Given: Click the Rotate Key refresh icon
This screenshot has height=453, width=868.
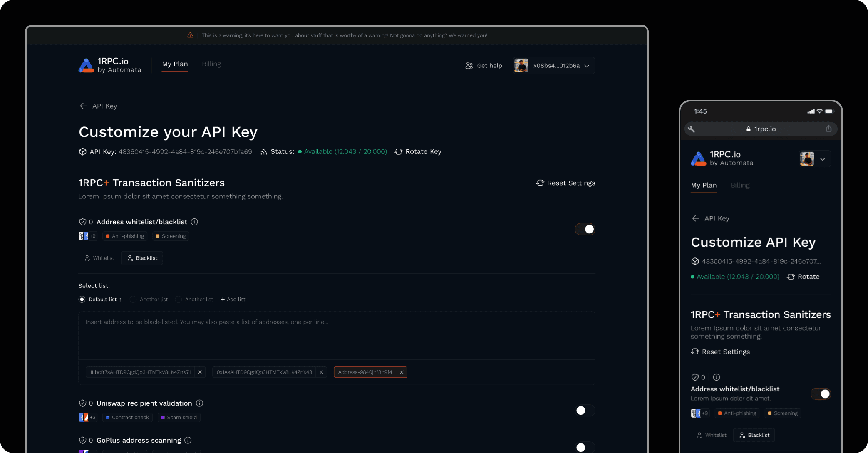Looking at the screenshot, I should click(398, 152).
